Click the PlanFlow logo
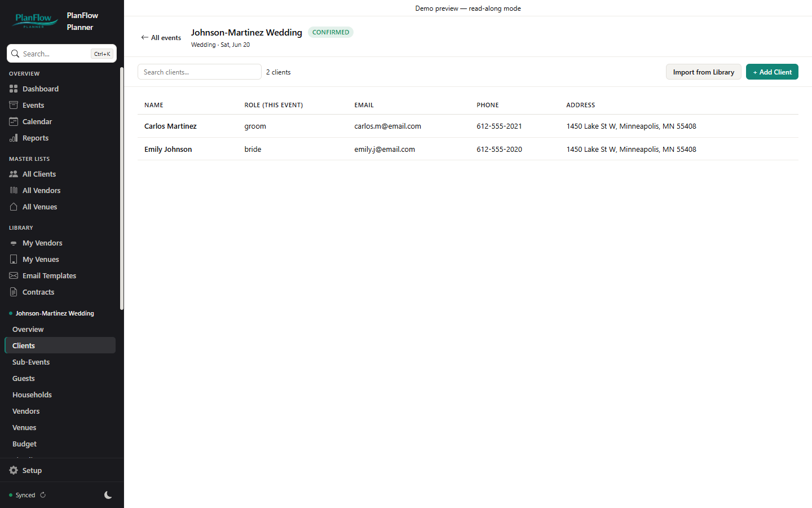The image size is (812, 508). [35, 21]
